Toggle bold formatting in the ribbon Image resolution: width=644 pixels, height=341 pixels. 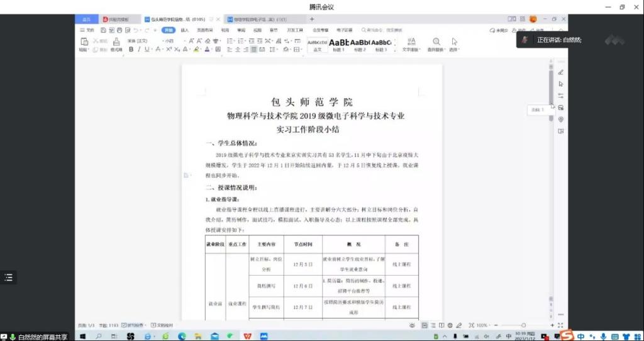pos(131,49)
